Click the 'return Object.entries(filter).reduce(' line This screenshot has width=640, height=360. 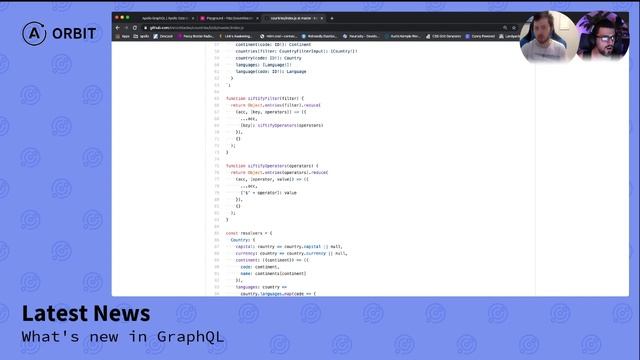276,105
